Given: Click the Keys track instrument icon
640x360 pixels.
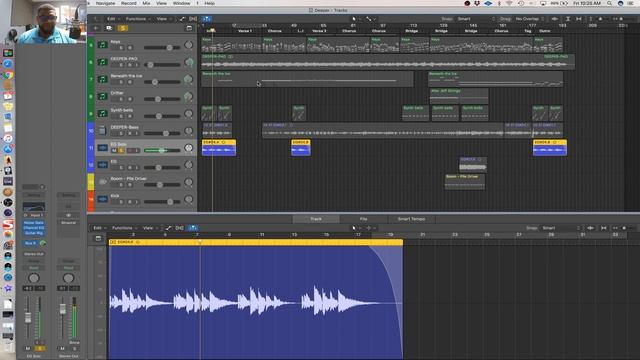Looking at the screenshot, I should point(102,45).
